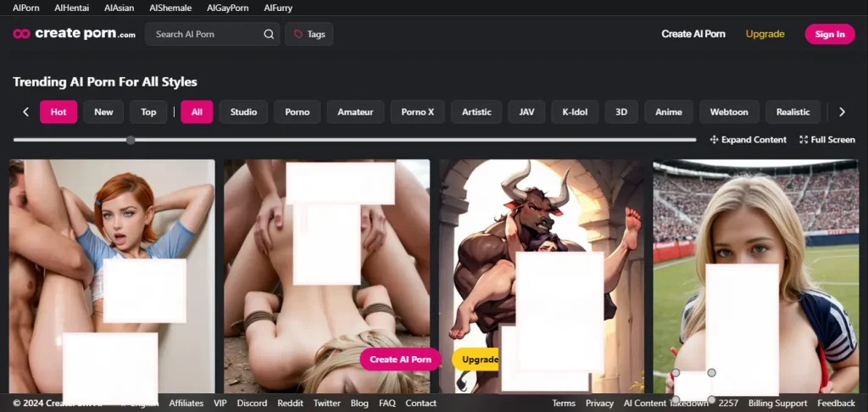Screen dimensions: 868x412
Task: Filter by the Porno X style
Action: point(417,112)
